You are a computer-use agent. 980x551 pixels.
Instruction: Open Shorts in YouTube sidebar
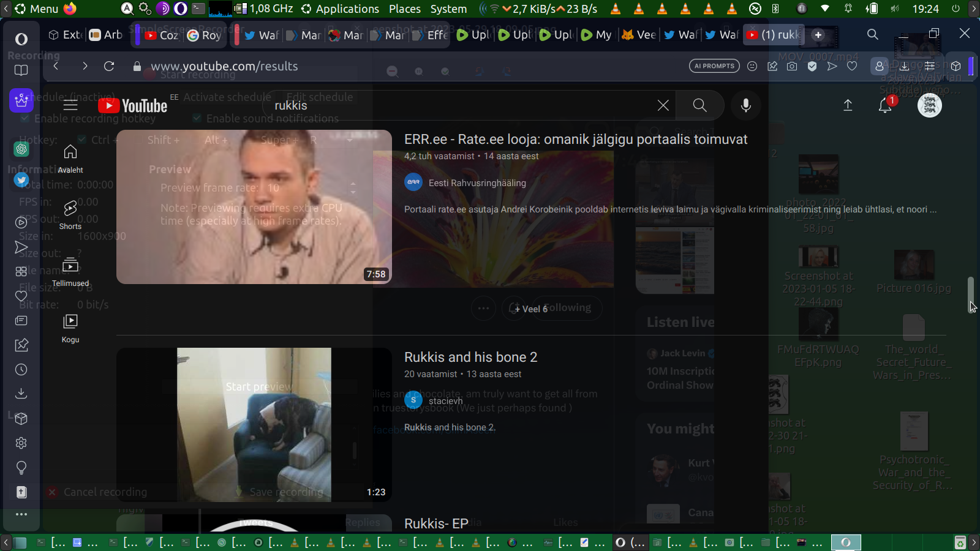point(70,215)
